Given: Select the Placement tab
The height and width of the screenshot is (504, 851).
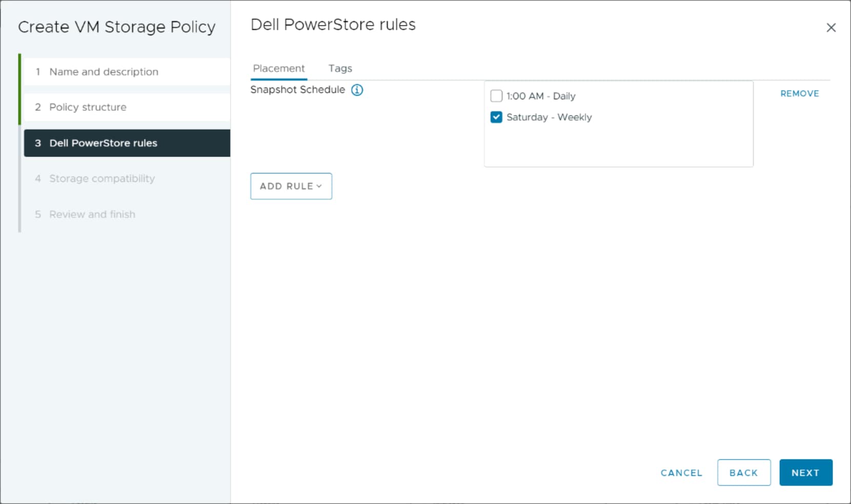Looking at the screenshot, I should point(279,69).
